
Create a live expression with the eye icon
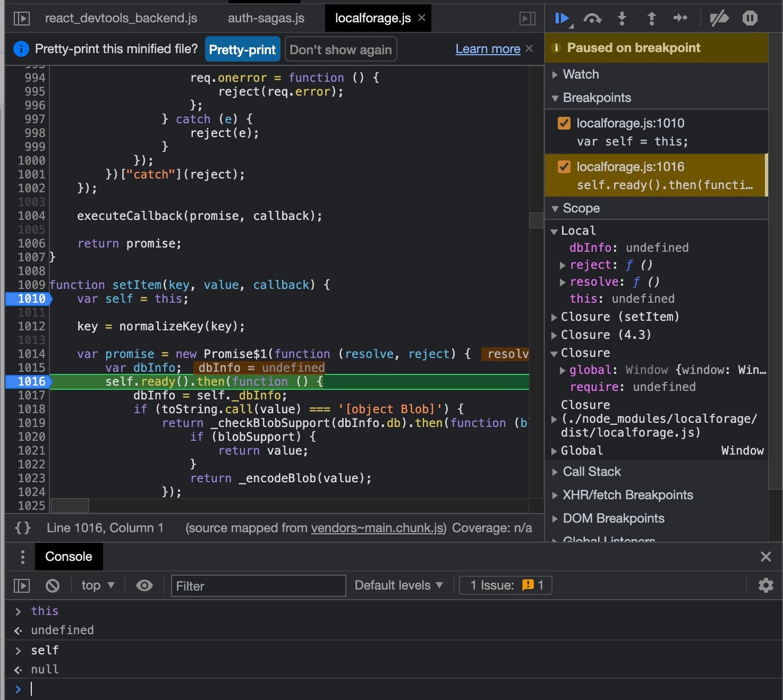(x=144, y=585)
